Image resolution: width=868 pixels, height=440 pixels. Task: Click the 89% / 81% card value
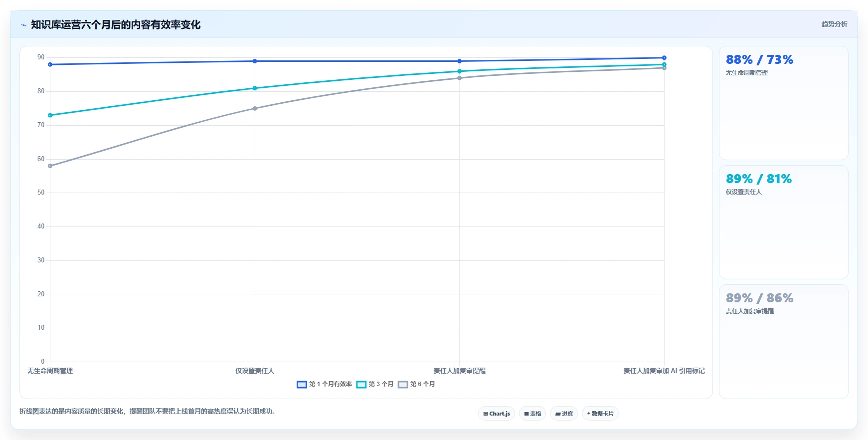pyautogui.click(x=759, y=179)
